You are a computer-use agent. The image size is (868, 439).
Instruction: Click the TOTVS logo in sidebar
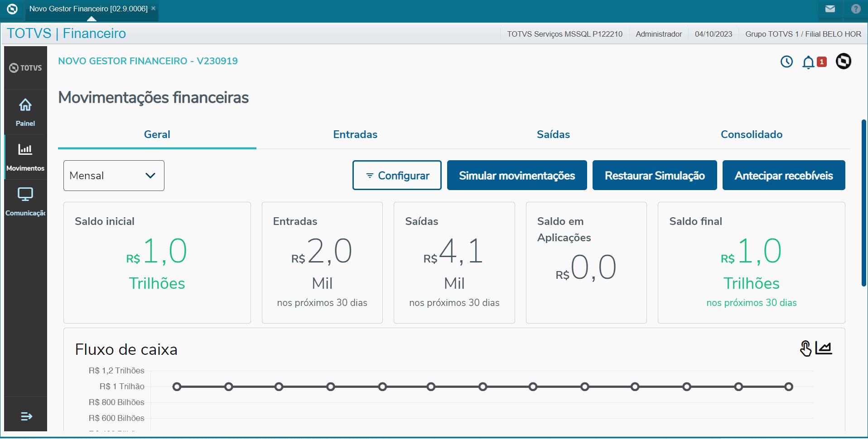25,68
